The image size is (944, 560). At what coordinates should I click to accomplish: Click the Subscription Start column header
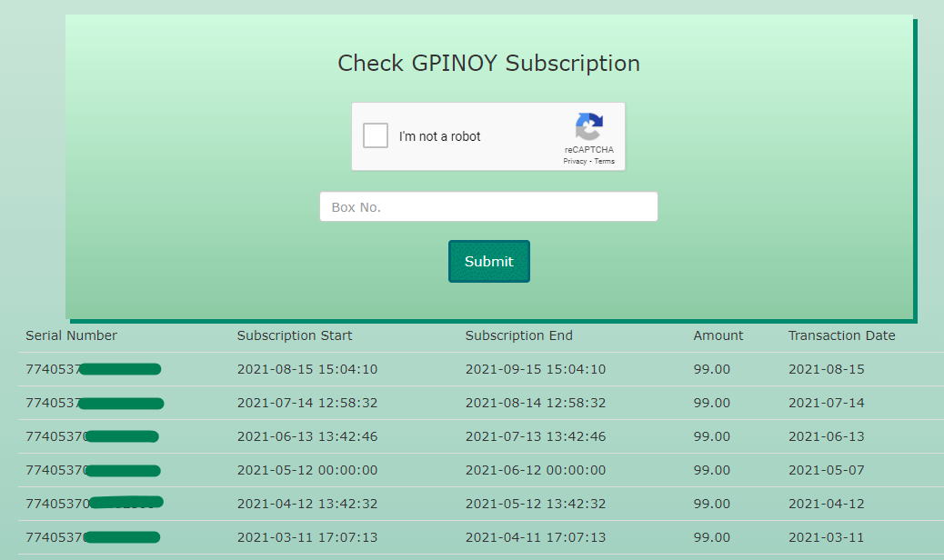pos(294,335)
